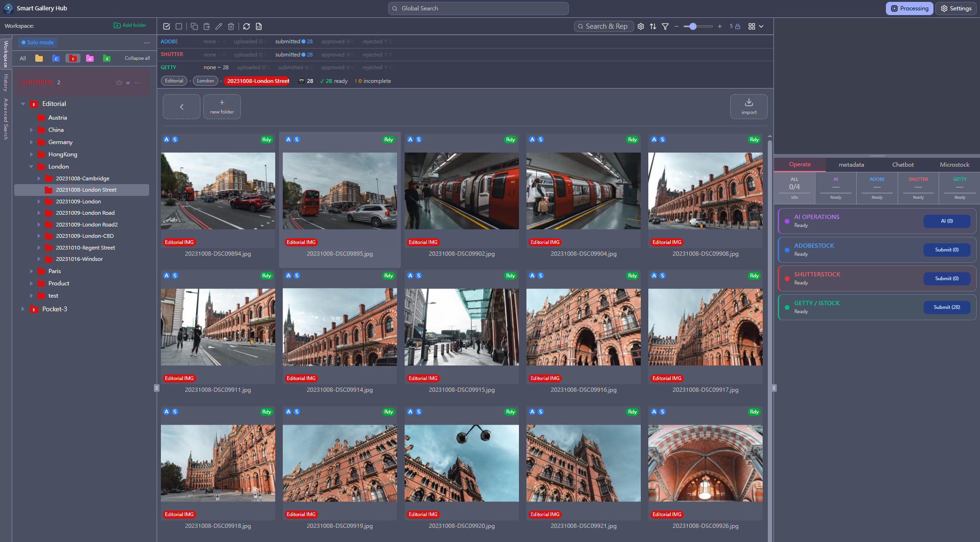Click the sort arrows icon
The height and width of the screenshot is (542, 980).
(x=653, y=26)
